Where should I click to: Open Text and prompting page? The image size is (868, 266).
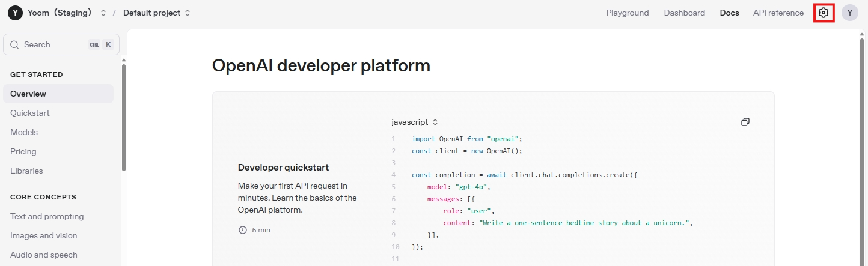(47, 216)
